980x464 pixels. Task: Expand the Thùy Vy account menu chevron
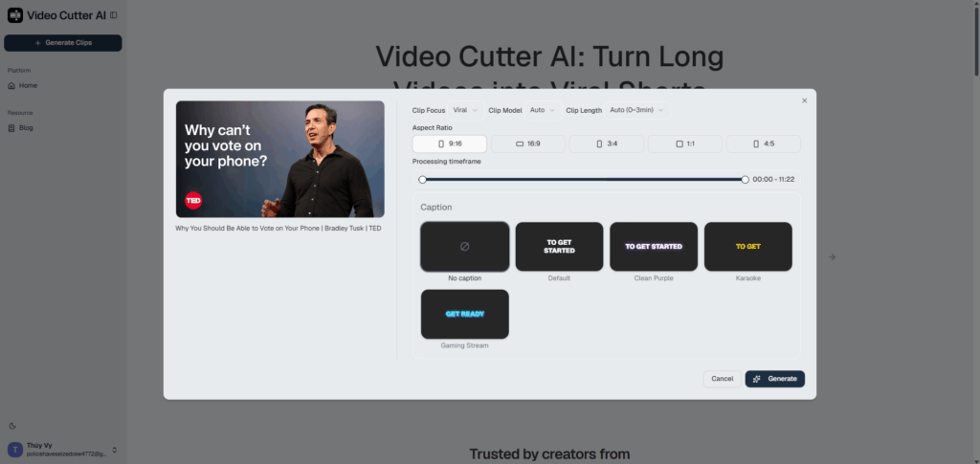[x=115, y=450]
